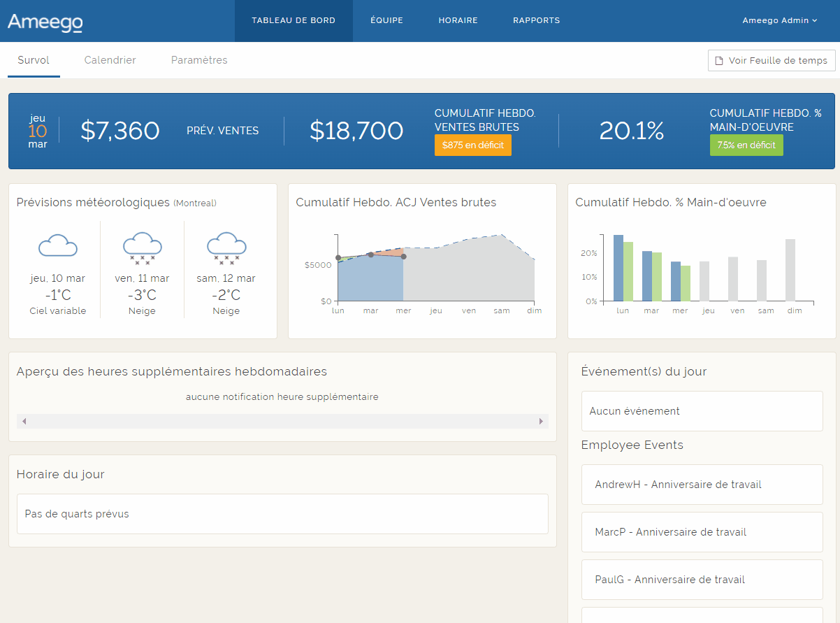Viewport: 840px width, 623px height.
Task: Open the Équipe menu
Action: pyautogui.click(x=386, y=21)
